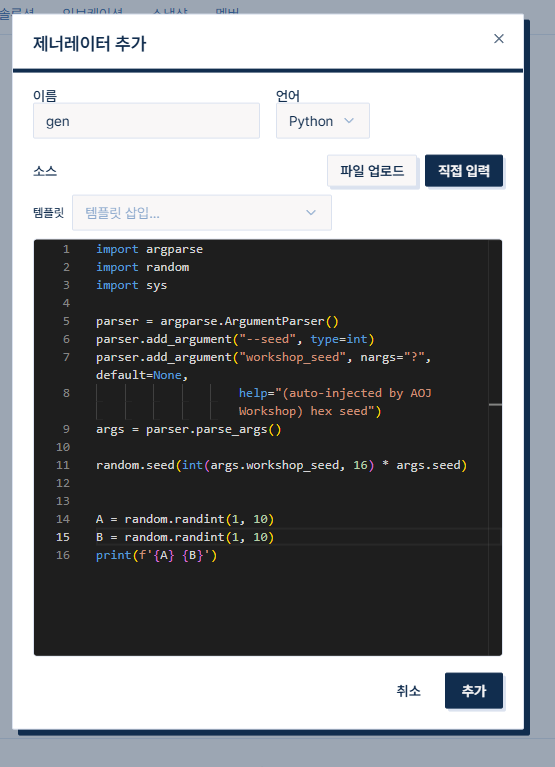Click the 'import random' code line

click(142, 268)
